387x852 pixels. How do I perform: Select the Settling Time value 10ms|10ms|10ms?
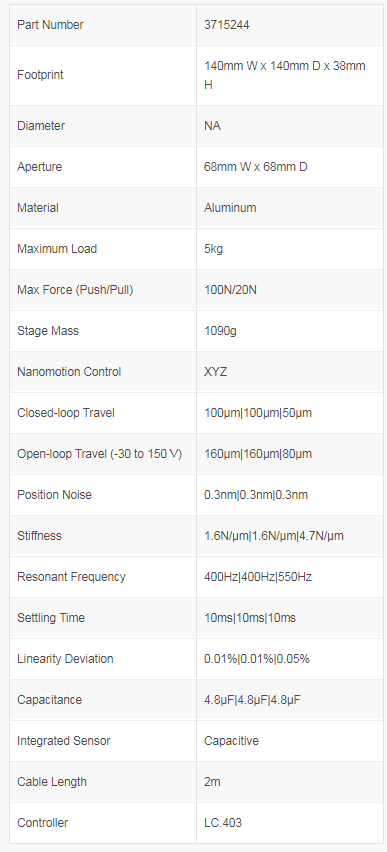[x=249, y=618]
